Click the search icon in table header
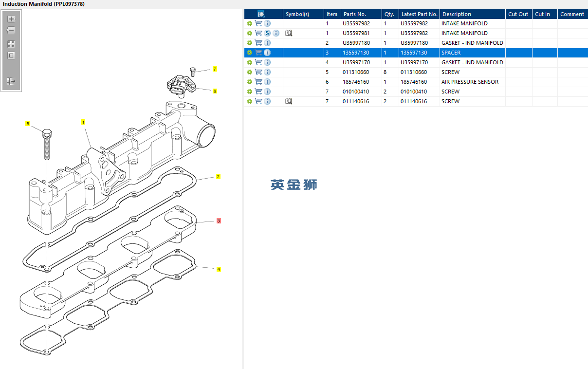 [261, 14]
